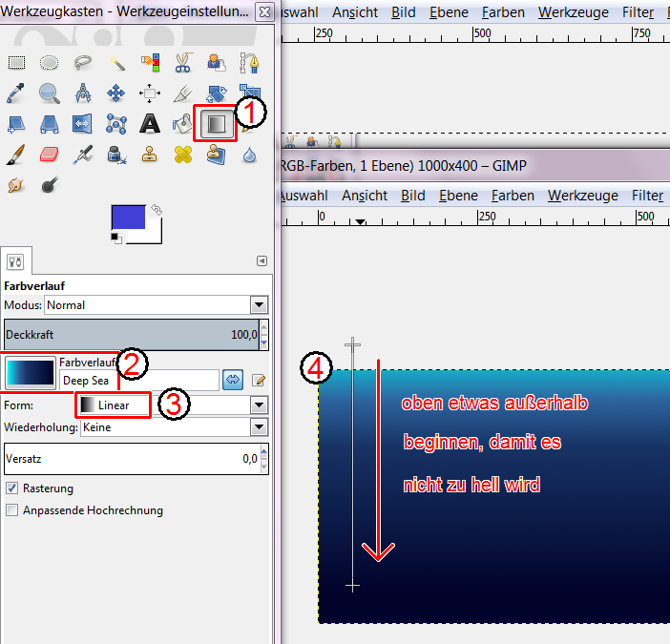Open the Form dropdown showing Linear

pyautogui.click(x=174, y=405)
